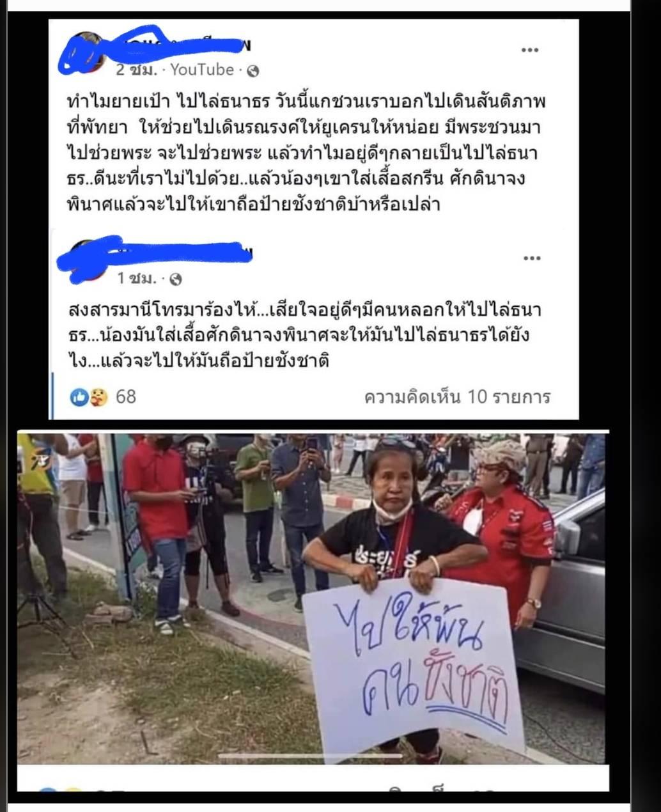Follow the YouTube source link

pyautogui.click(x=202, y=70)
